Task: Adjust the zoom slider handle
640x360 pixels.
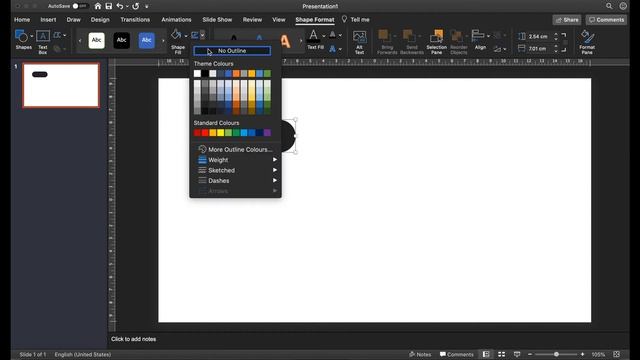Action: [x=556, y=354]
